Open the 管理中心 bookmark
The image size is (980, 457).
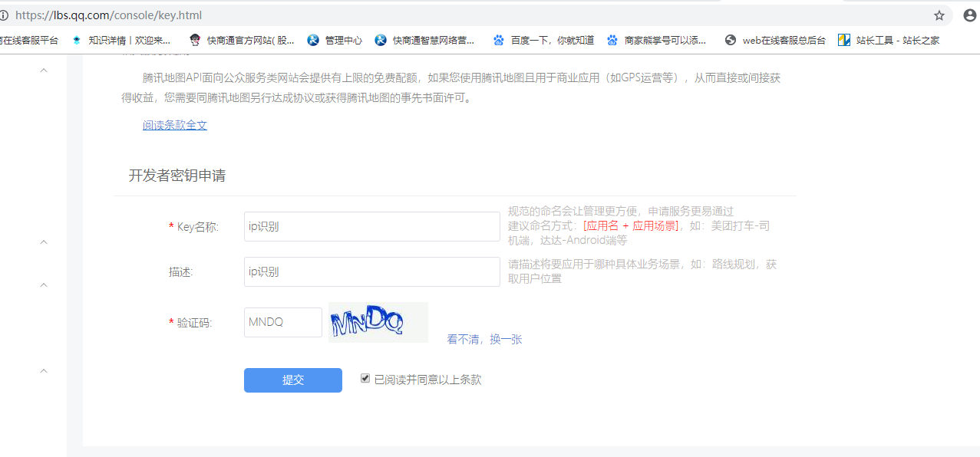point(335,41)
